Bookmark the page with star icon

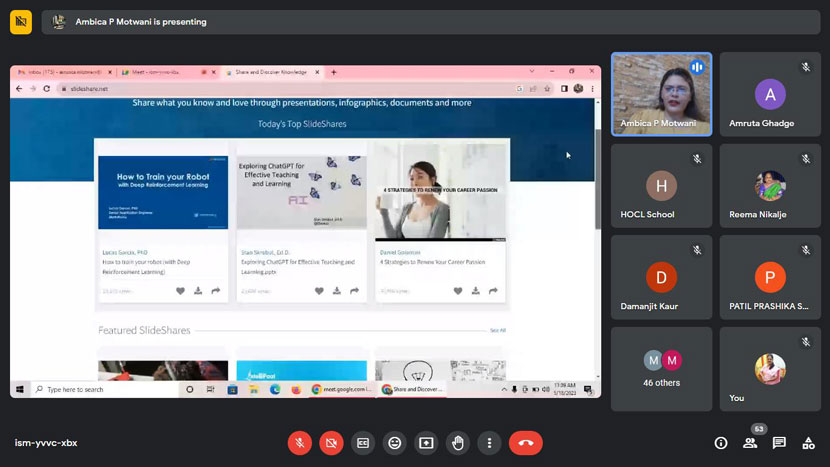(x=547, y=88)
